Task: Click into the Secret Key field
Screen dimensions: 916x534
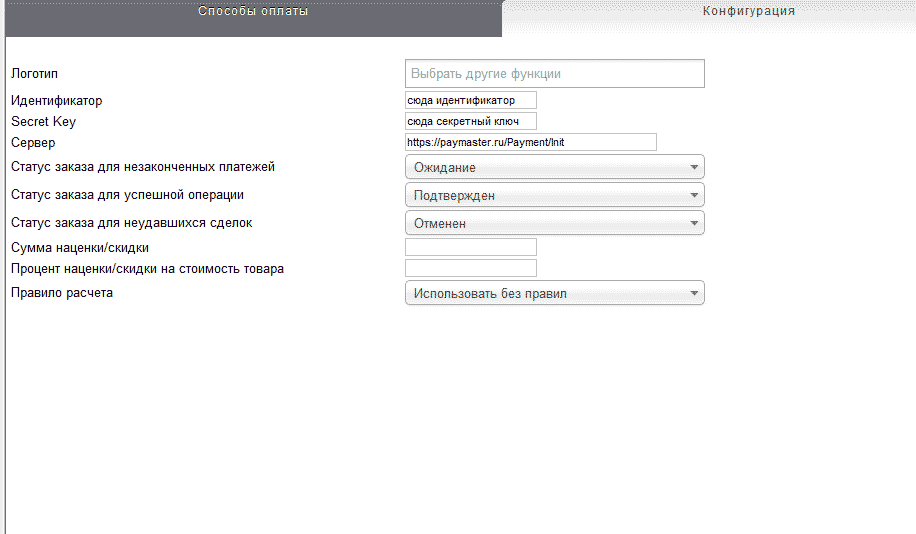Action: 470,121
